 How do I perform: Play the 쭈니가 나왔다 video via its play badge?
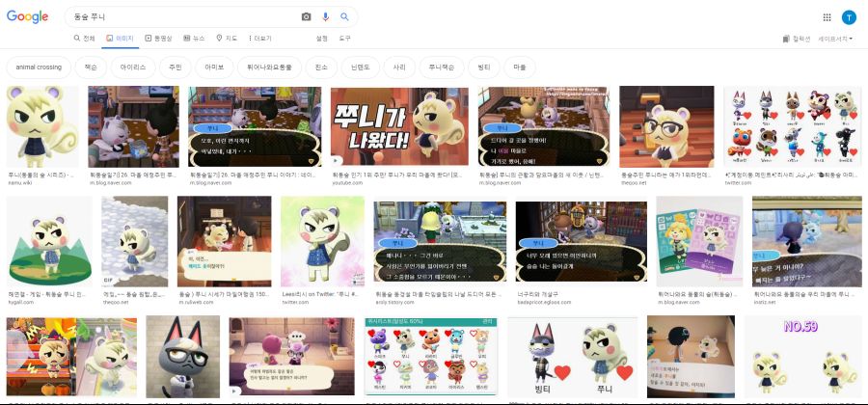tap(336, 162)
